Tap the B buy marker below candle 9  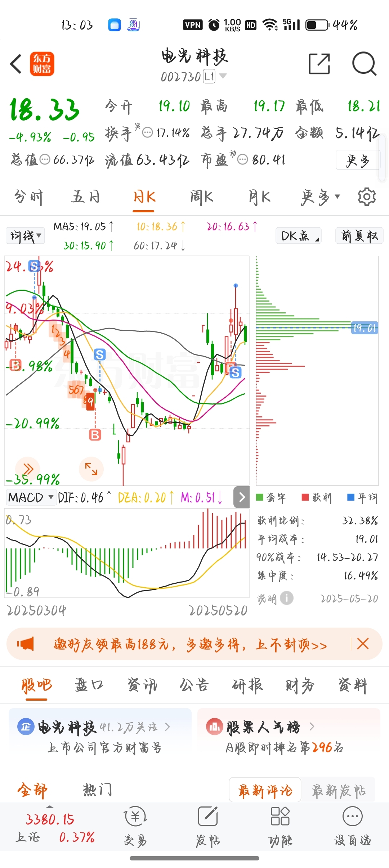tap(95, 435)
